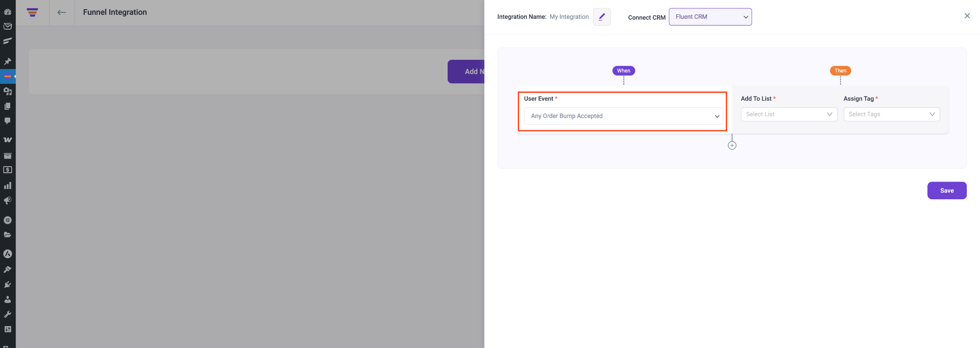Screen dimensions: 980x348
Task: Edit the integration name with pencil icon
Action: pos(602,17)
